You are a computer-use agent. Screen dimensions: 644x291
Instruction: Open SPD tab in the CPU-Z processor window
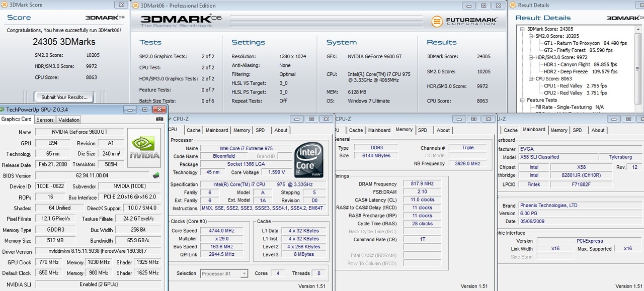(260, 130)
